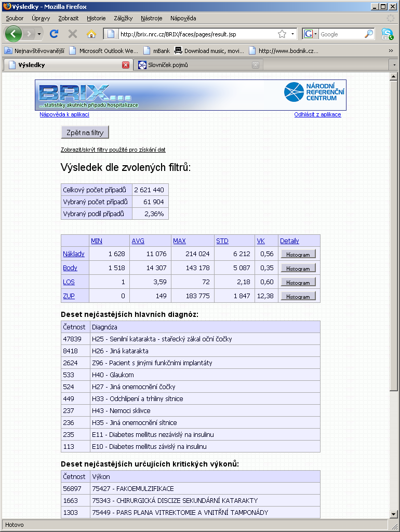Open the Body row link
The height and width of the screenshot is (532, 400).
pyautogui.click(x=70, y=268)
